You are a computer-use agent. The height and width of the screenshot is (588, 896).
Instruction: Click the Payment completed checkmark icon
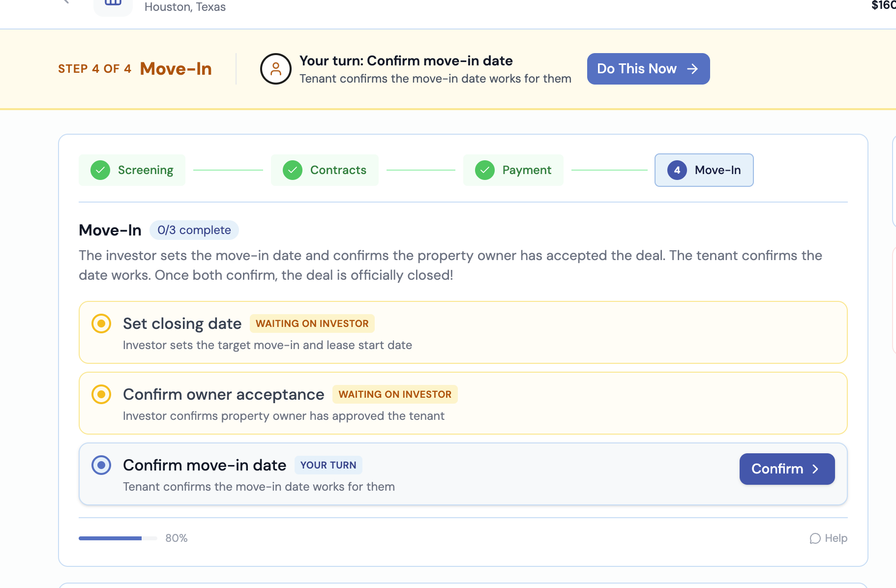click(x=485, y=170)
